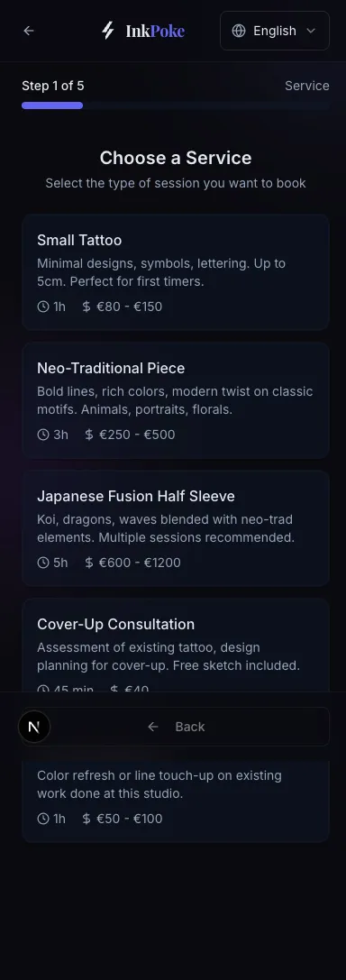Click the Choose a Service heading
Screen dimensions: 346x980
176,158
